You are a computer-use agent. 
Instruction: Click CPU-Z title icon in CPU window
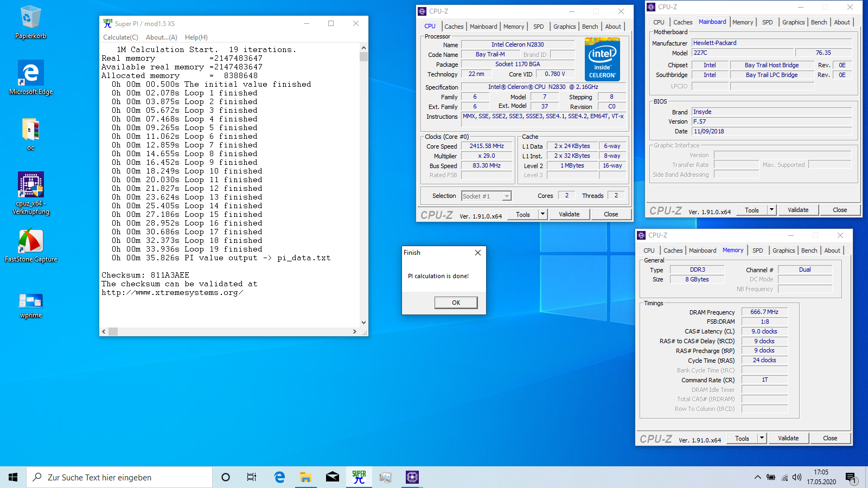pos(422,11)
